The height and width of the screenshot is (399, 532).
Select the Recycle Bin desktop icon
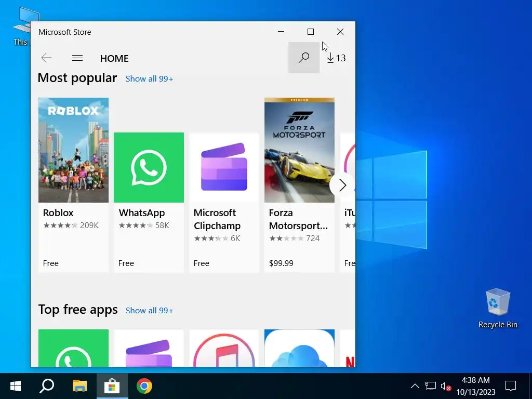tap(498, 308)
